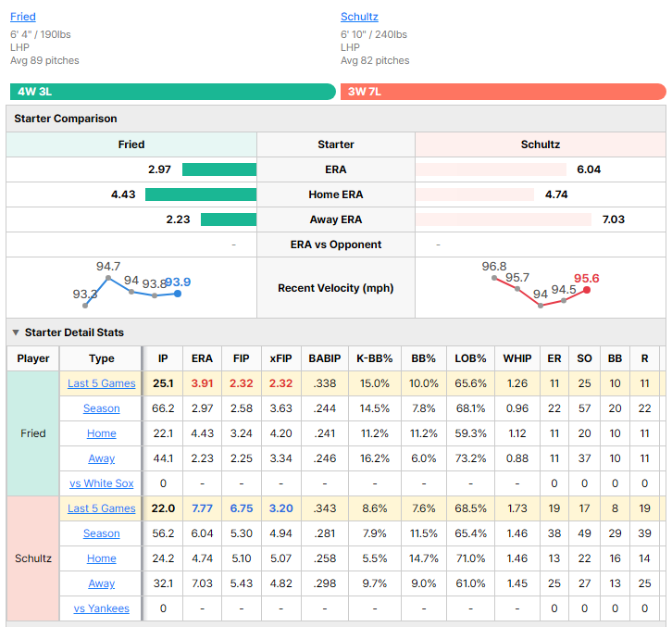Viewport: 672px width, 627px height.
Task: Click Schultz's 6.04 ERA pink bar
Action: click(x=492, y=169)
